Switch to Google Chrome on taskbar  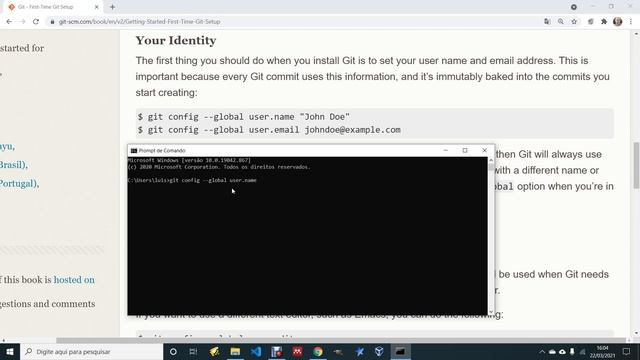click(318, 351)
